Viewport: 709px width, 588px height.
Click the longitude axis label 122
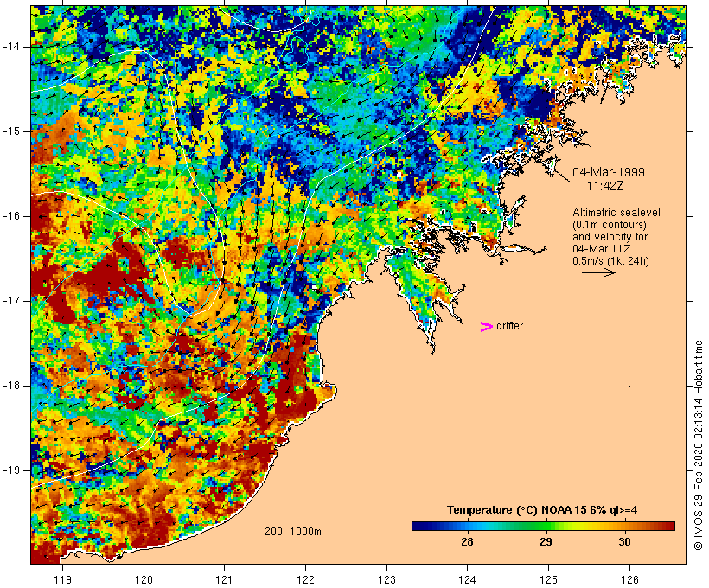coord(306,580)
